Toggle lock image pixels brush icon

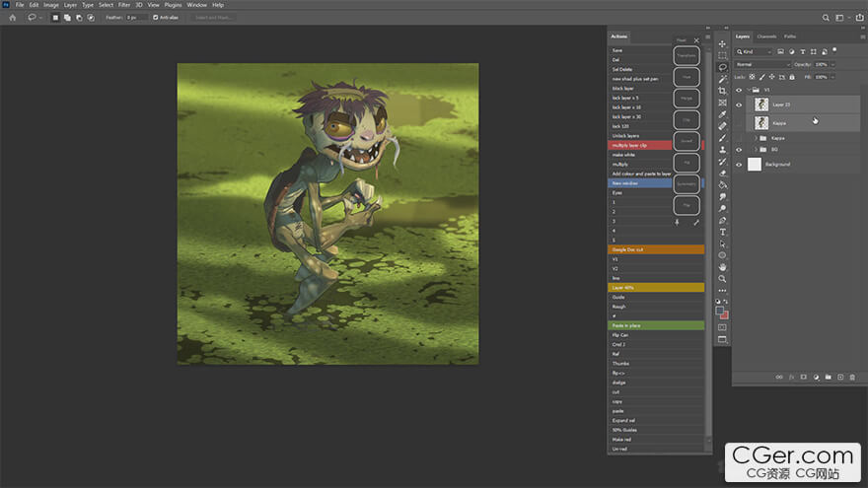click(x=761, y=77)
